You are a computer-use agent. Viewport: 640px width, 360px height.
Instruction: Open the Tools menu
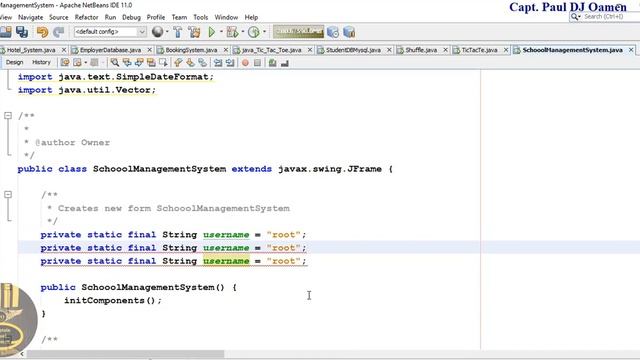(200, 18)
